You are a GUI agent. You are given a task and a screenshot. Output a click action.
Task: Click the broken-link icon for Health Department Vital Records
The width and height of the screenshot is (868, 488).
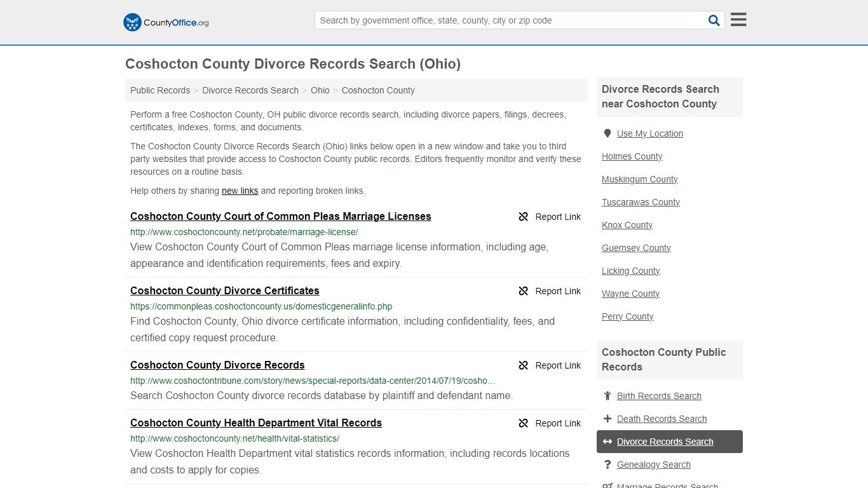pos(524,423)
